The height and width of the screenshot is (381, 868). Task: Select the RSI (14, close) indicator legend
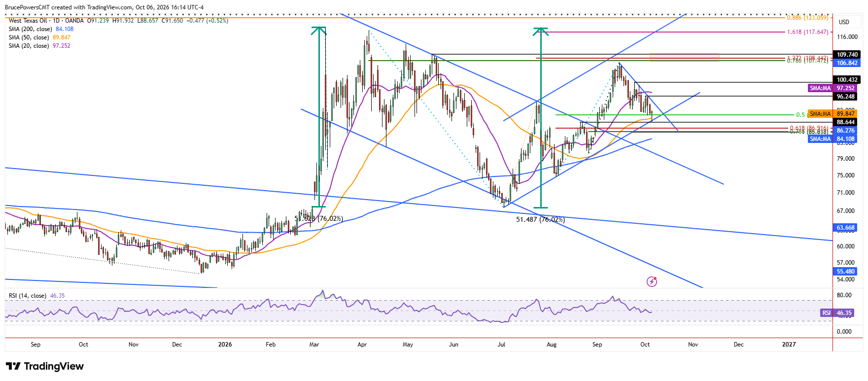click(36, 296)
